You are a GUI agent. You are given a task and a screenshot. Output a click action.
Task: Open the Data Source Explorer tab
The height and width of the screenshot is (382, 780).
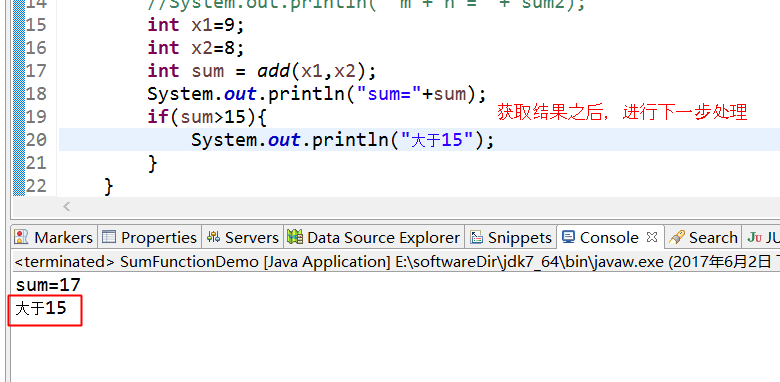tap(374, 238)
